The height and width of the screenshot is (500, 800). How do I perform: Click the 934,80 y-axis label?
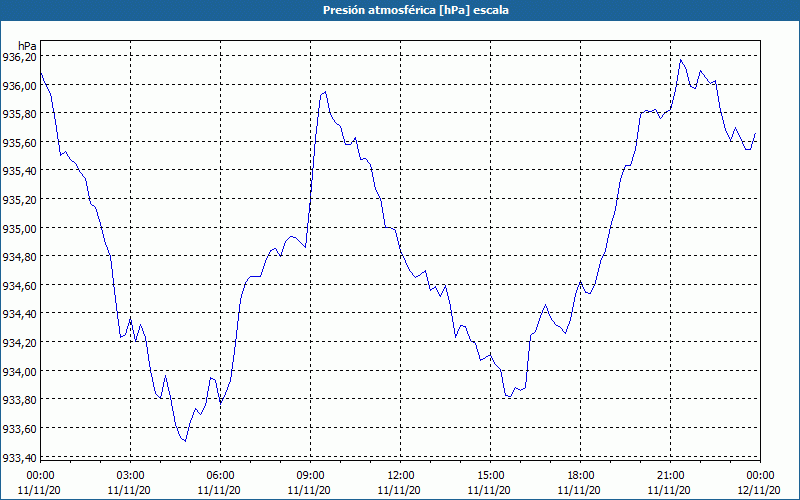(19, 257)
